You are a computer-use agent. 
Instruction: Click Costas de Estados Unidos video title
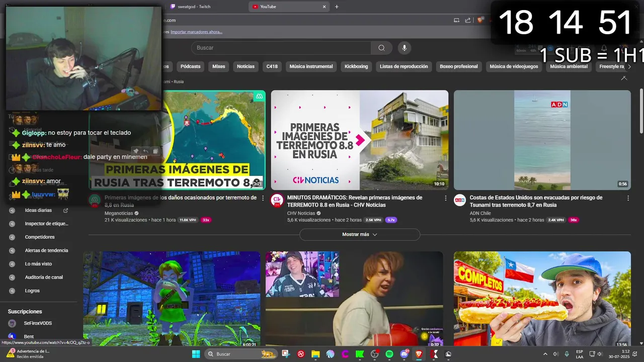pyautogui.click(x=536, y=201)
